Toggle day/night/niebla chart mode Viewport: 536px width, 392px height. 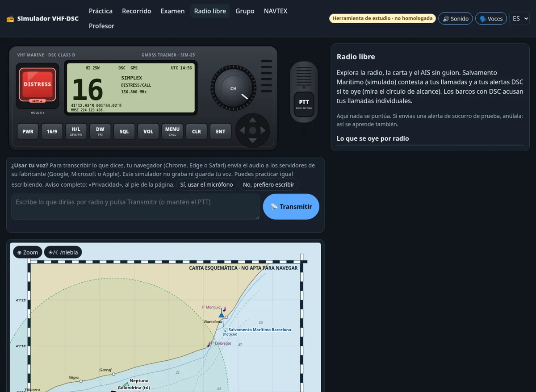[x=63, y=252]
